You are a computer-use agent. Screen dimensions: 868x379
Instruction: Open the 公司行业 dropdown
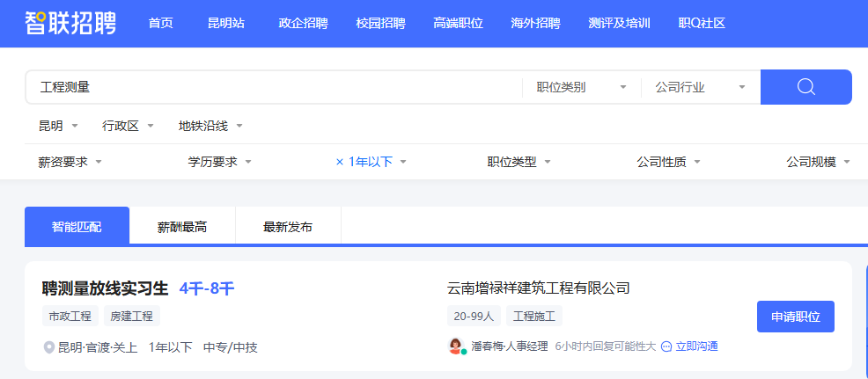click(x=700, y=87)
